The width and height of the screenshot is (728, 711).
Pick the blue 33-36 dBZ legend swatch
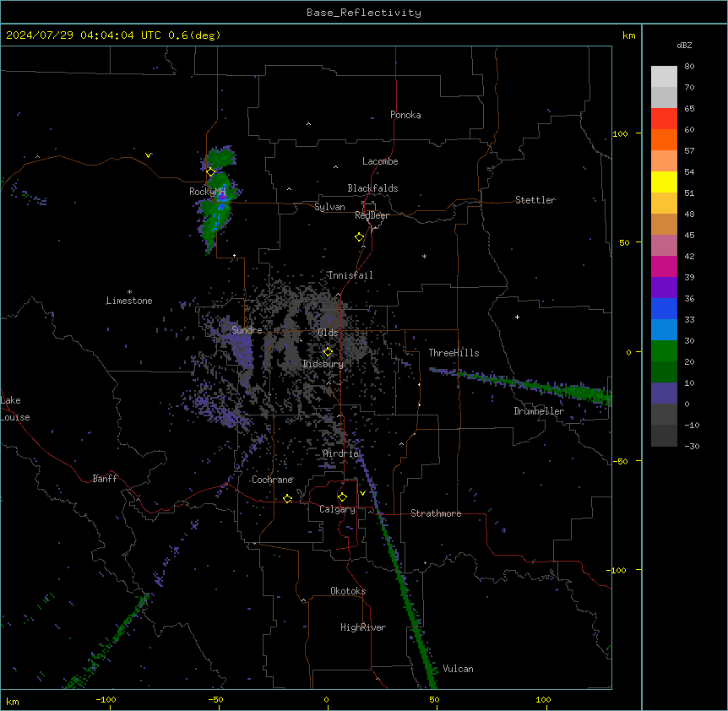tap(664, 308)
